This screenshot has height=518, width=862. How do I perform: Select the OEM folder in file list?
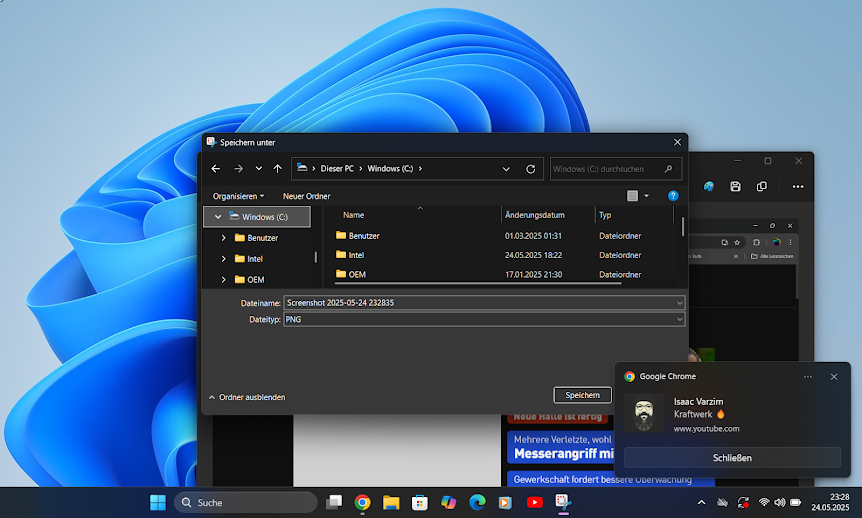(351, 274)
